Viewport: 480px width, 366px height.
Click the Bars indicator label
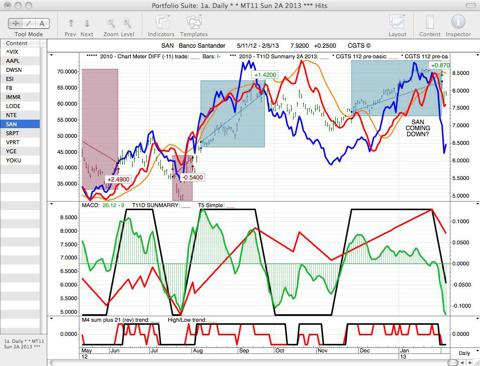pos(211,56)
